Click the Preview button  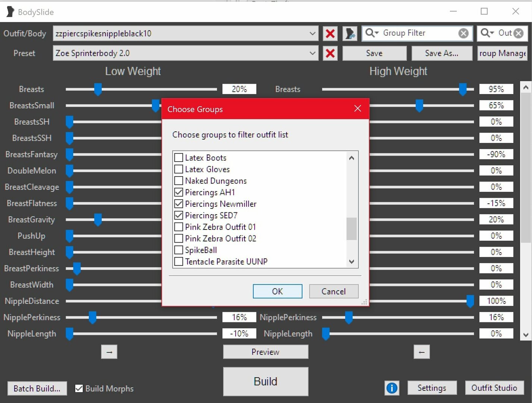click(x=265, y=352)
